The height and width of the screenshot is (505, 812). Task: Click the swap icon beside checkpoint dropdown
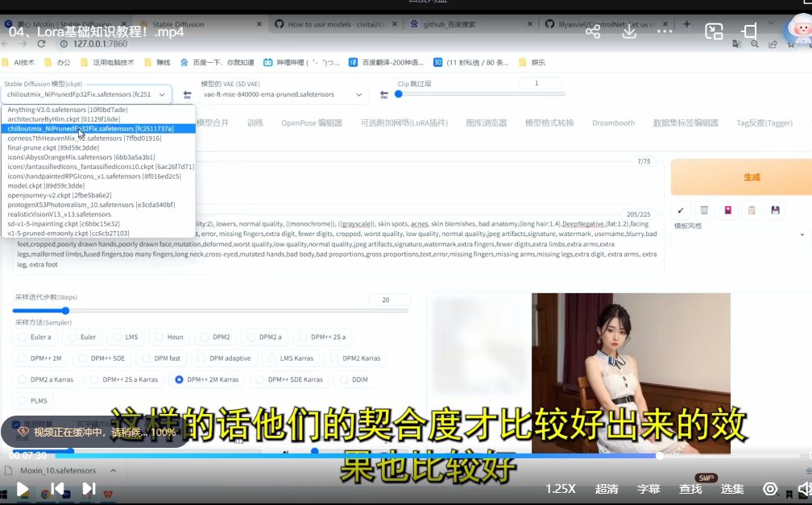[x=188, y=95]
